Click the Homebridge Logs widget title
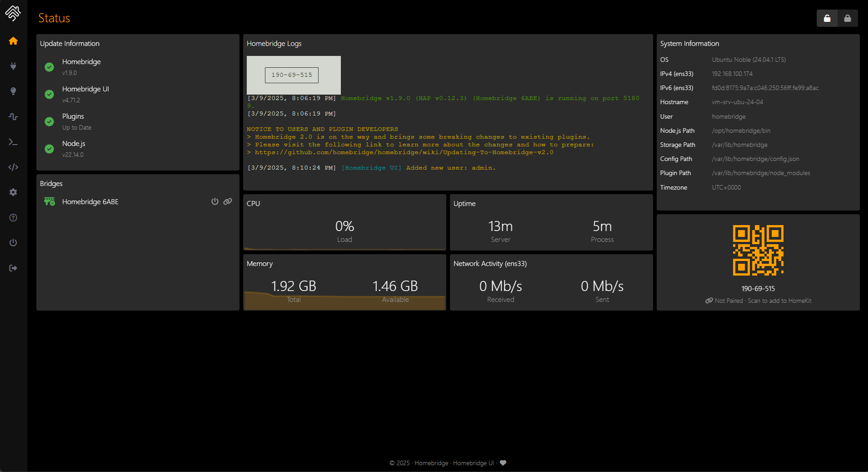This screenshot has width=868, height=472. coord(274,44)
